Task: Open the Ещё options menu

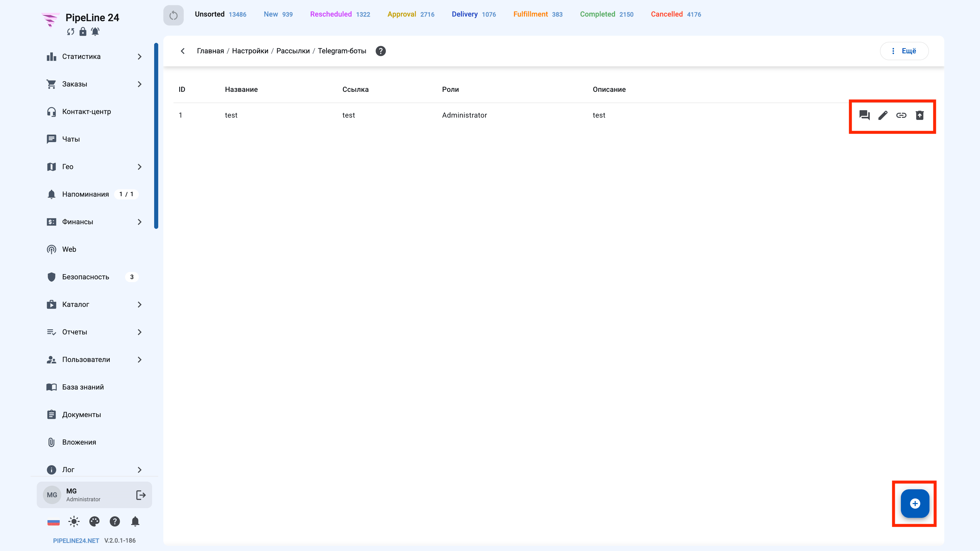Action: point(904,51)
